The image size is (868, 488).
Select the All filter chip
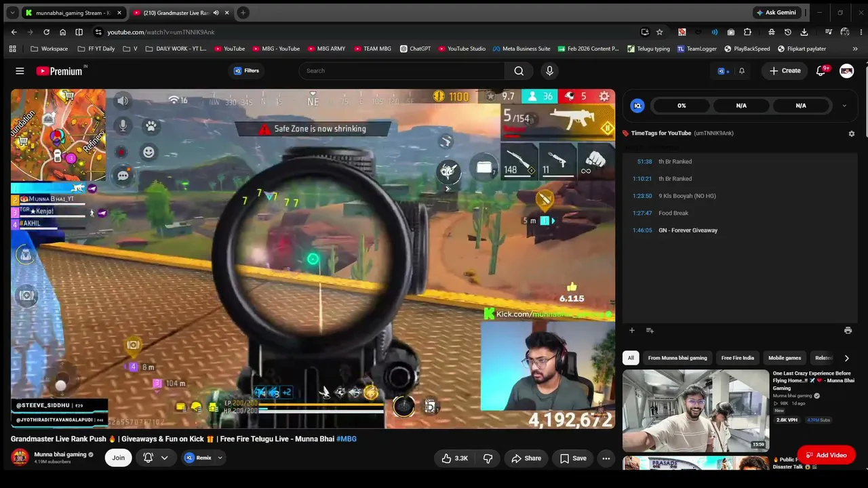click(x=631, y=358)
